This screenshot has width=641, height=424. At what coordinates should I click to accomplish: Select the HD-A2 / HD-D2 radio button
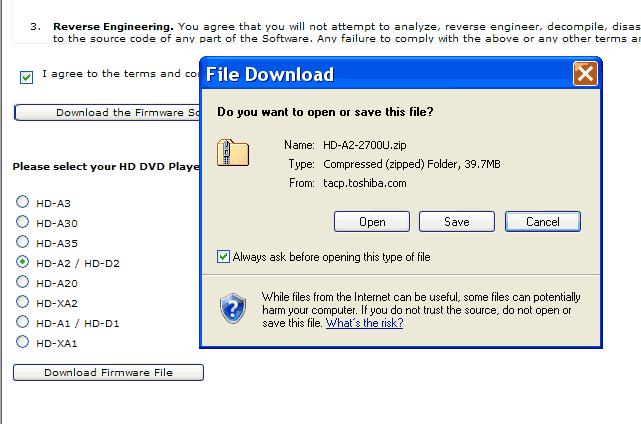[x=23, y=262]
